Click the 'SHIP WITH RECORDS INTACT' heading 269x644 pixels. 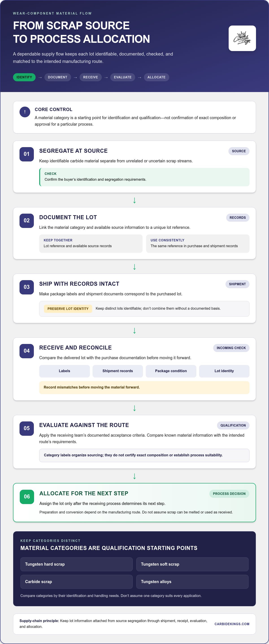(79, 284)
